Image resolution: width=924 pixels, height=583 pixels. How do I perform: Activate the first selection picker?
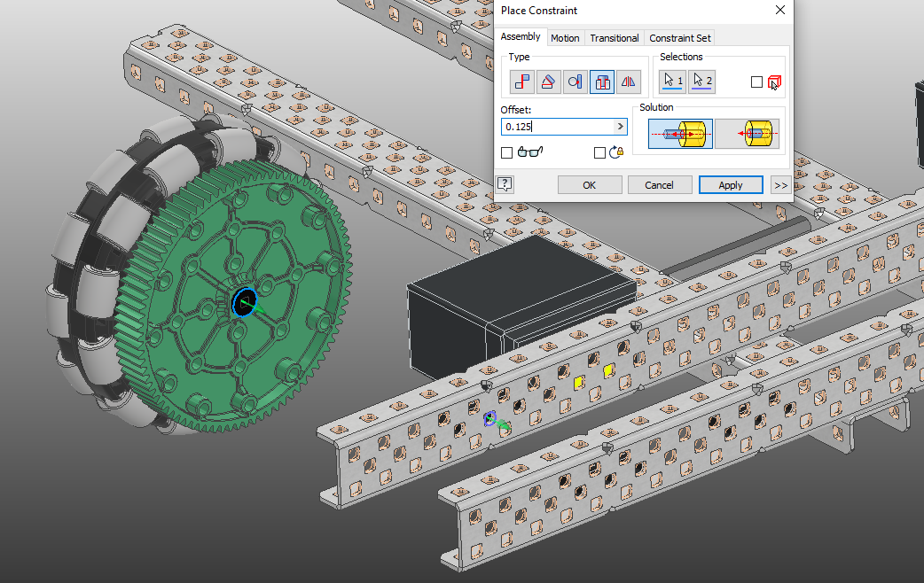pyautogui.click(x=672, y=82)
